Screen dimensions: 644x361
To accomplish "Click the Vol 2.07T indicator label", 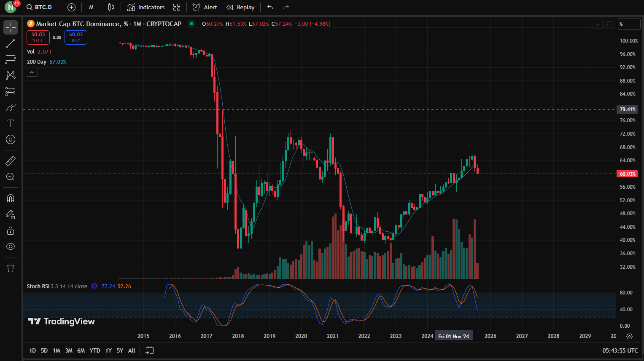I will click(40, 51).
